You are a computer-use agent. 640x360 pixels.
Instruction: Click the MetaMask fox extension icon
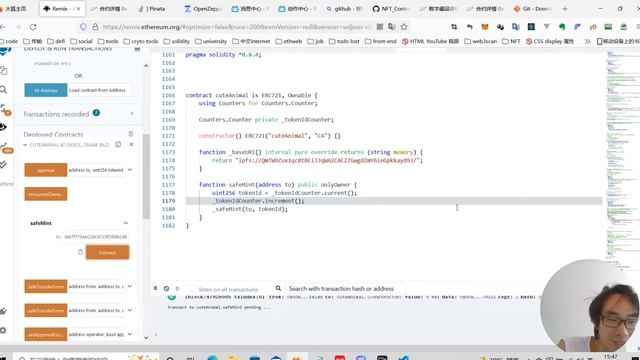[x=485, y=27]
